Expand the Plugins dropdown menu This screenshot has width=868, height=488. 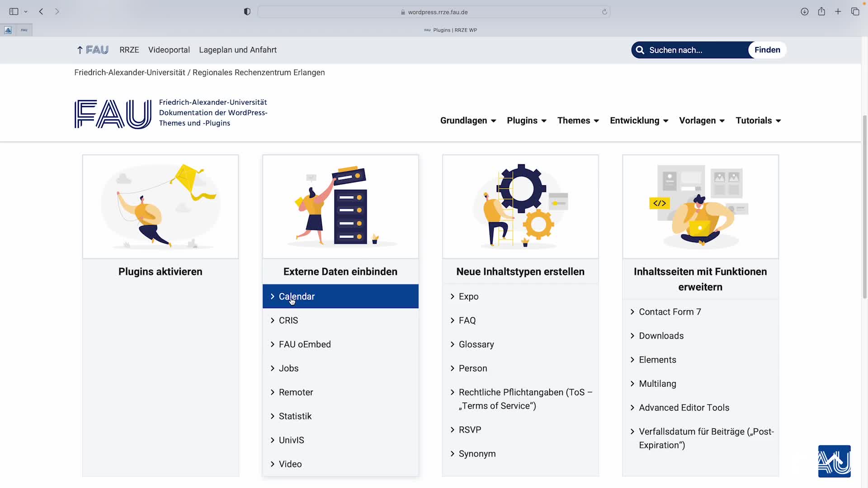pos(526,121)
